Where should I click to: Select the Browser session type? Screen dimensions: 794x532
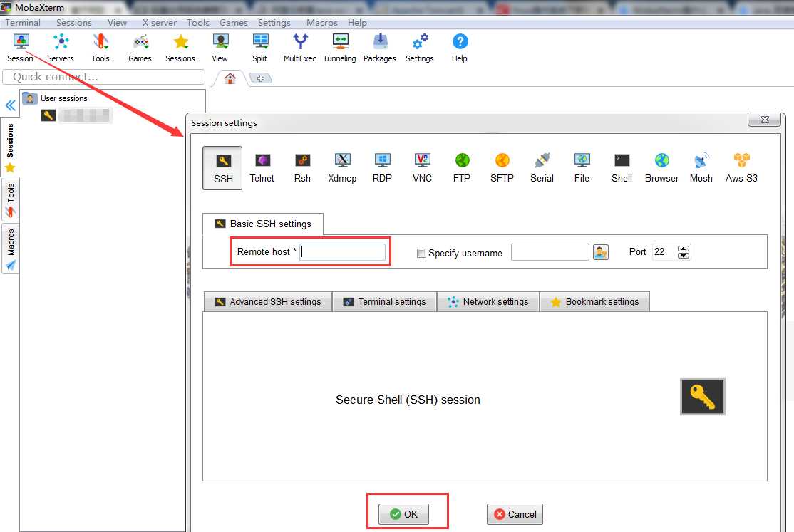click(x=662, y=168)
